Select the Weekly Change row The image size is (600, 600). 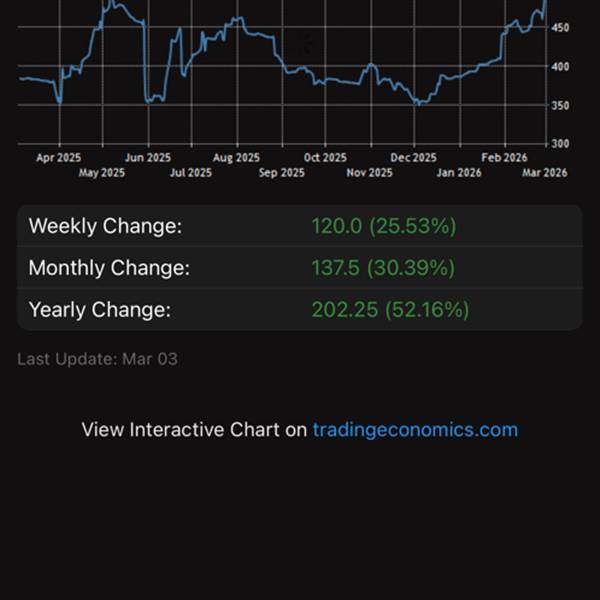pyautogui.click(x=300, y=226)
